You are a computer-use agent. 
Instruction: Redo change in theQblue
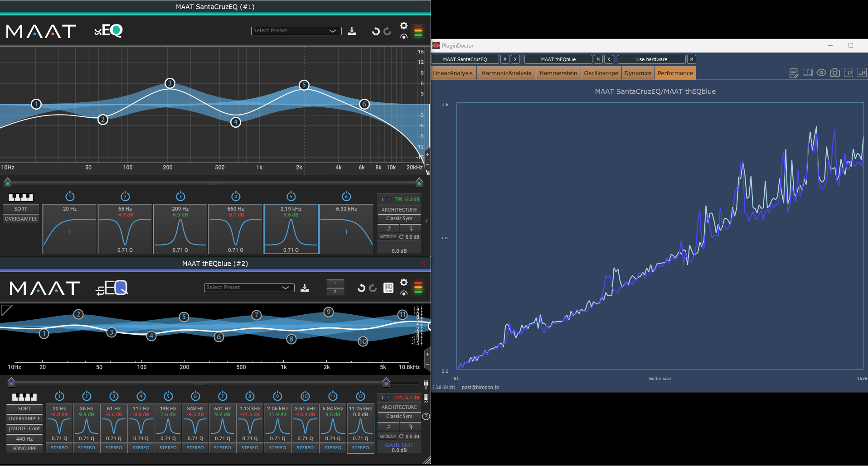373,288
